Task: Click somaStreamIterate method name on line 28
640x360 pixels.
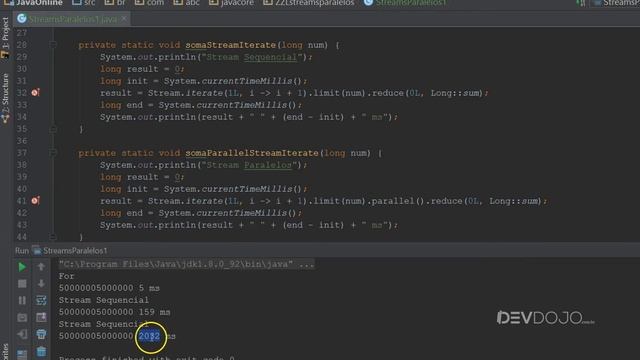Action: tap(231, 45)
